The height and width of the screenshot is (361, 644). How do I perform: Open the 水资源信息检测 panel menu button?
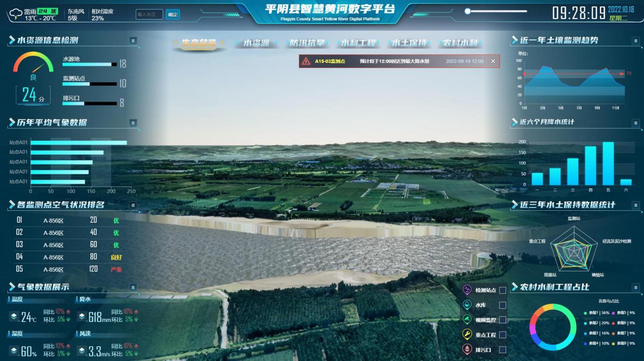coord(133,41)
